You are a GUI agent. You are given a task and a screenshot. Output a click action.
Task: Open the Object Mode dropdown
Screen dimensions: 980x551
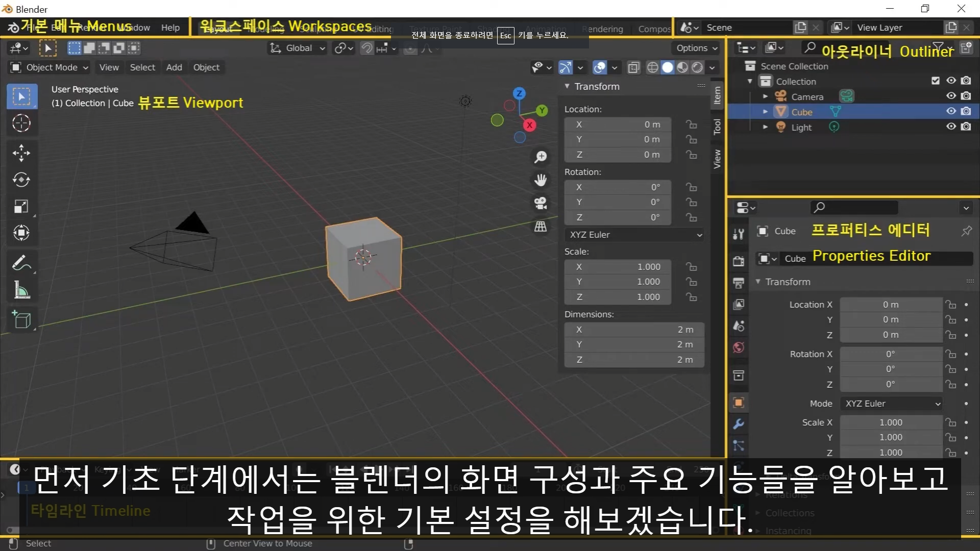tap(50, 67)
